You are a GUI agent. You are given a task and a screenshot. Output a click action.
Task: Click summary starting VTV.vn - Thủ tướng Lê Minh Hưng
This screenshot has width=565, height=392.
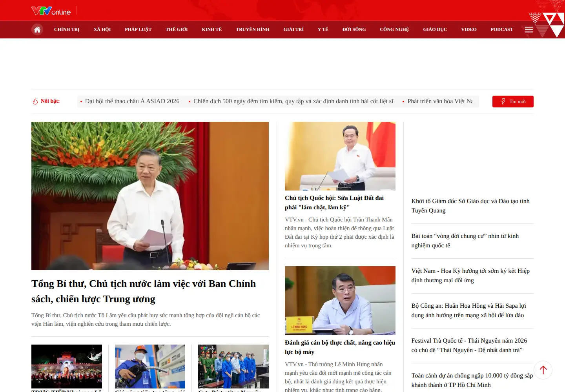[338, 377]
